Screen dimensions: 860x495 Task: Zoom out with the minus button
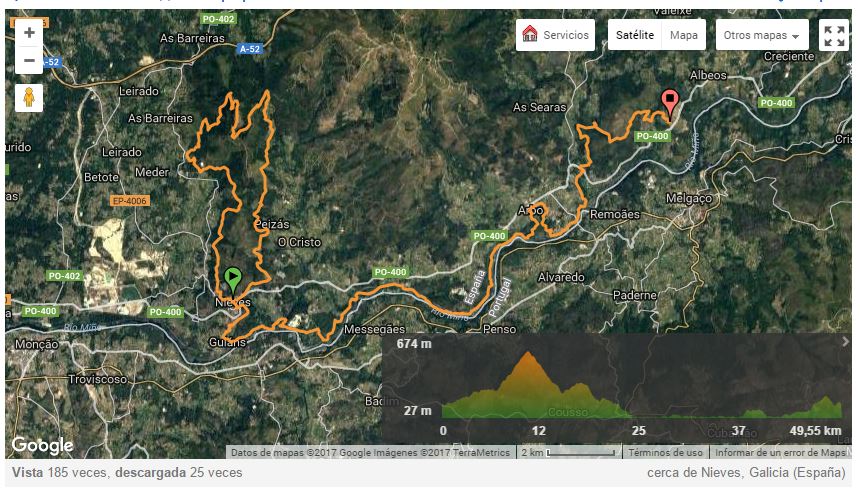click(29, 60)
